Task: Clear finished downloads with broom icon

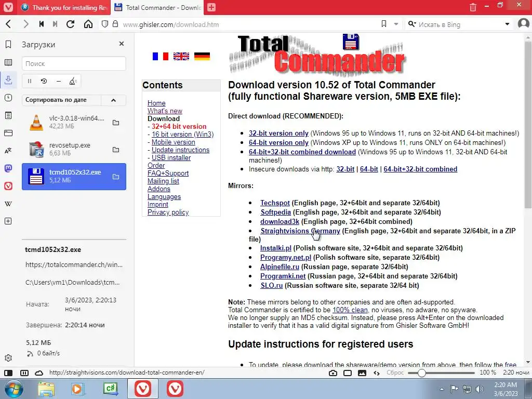Action: (73, 81)
